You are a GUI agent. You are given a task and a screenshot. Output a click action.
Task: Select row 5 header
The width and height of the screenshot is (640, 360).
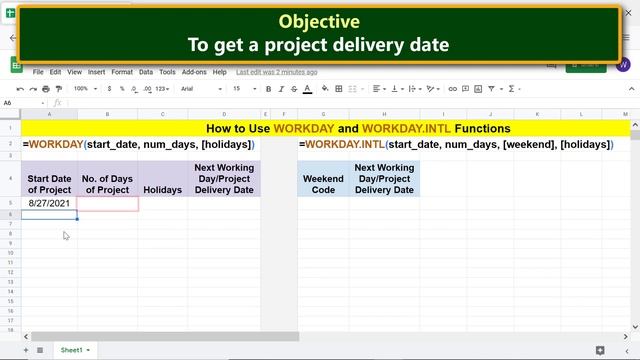pyautogui.click(x=11, y=203)
